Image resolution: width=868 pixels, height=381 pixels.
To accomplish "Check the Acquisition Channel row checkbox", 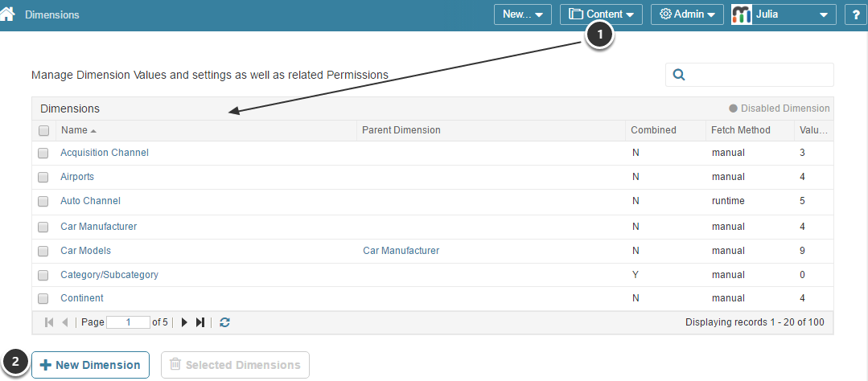I will pyautogui.click(x=43, y=154).
